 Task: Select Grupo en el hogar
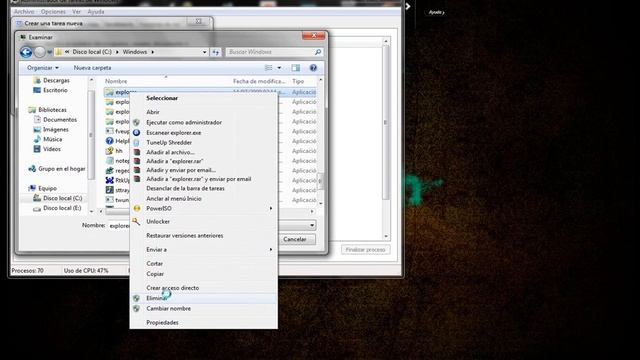click(61, 169)
